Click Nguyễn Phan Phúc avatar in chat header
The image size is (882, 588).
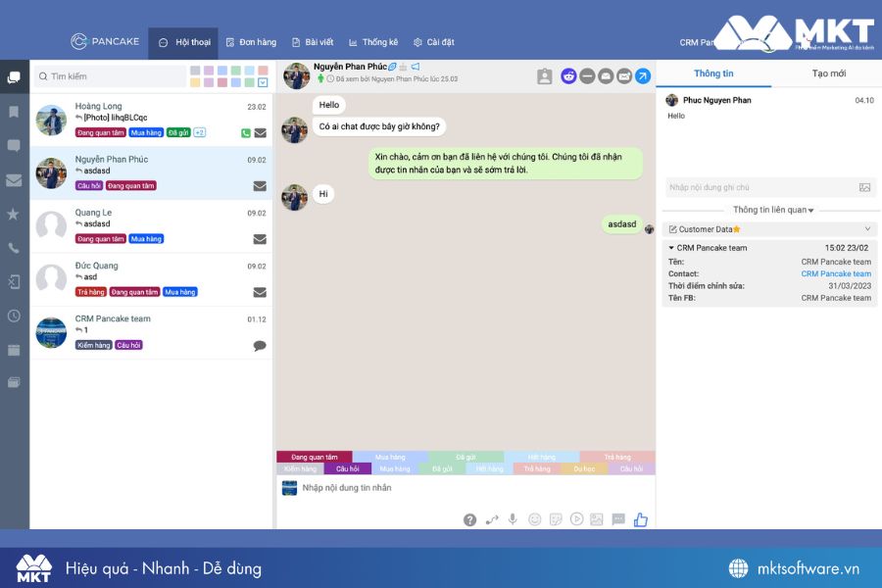(x=296, y=76)
